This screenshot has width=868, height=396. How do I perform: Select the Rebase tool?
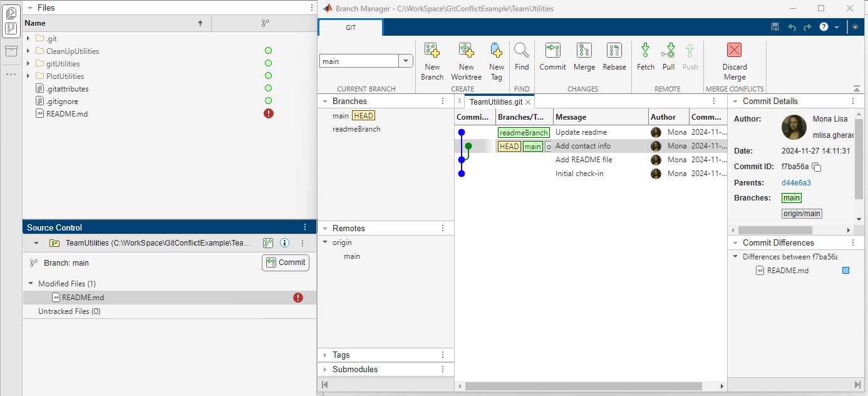[614, 51]
